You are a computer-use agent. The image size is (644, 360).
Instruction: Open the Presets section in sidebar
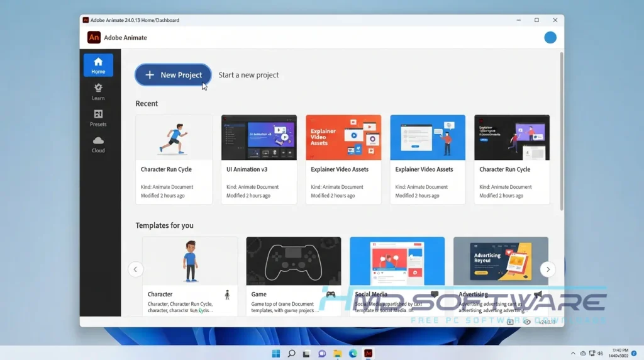[x=98, y=118]
